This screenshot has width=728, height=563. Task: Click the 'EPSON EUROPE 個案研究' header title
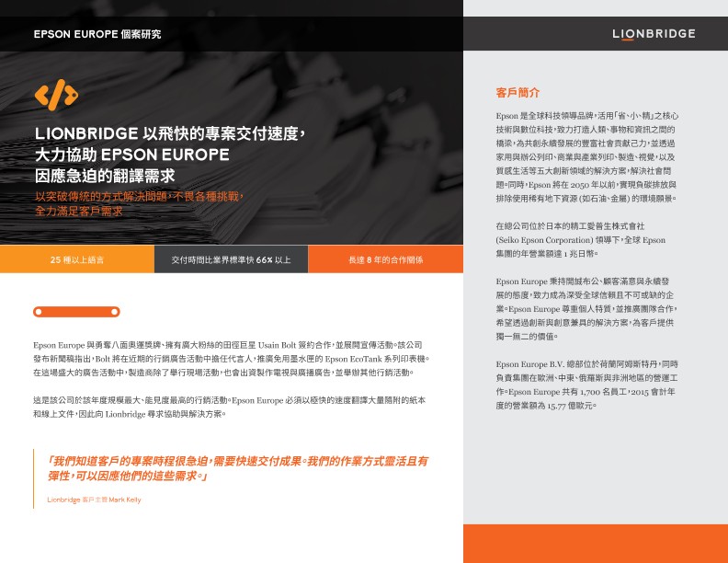97,34
